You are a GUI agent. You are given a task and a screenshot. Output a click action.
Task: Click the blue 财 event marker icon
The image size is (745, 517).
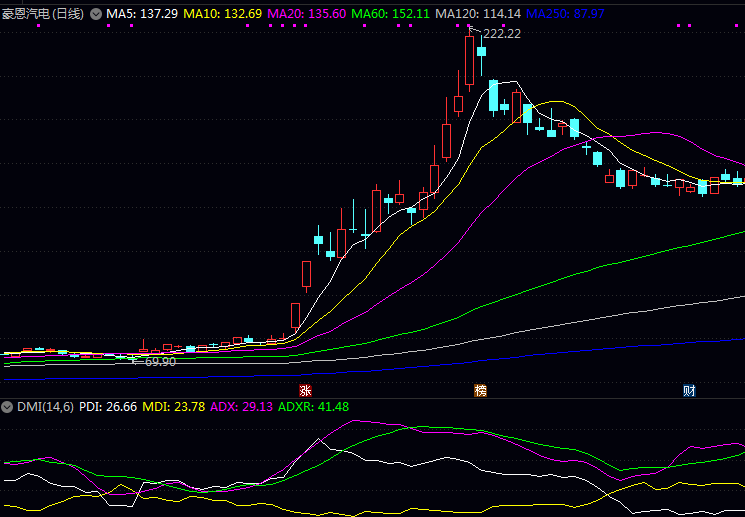tap(689, 391)
